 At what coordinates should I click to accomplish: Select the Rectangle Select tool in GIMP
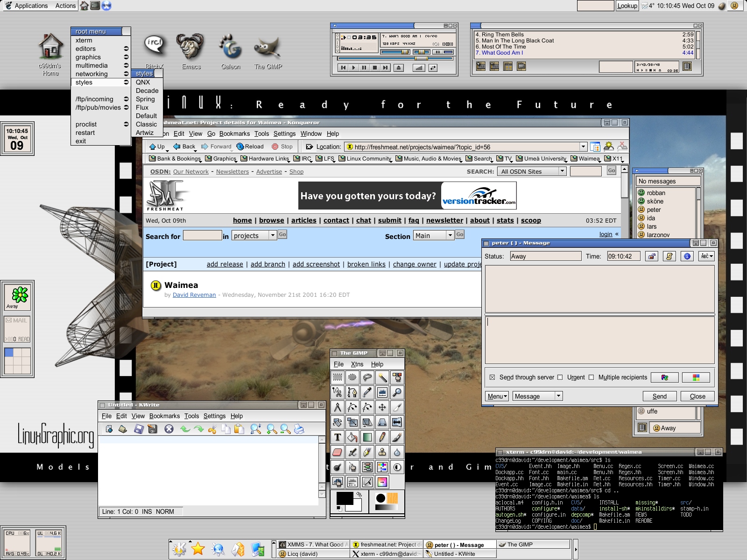[x=338, y=377]
